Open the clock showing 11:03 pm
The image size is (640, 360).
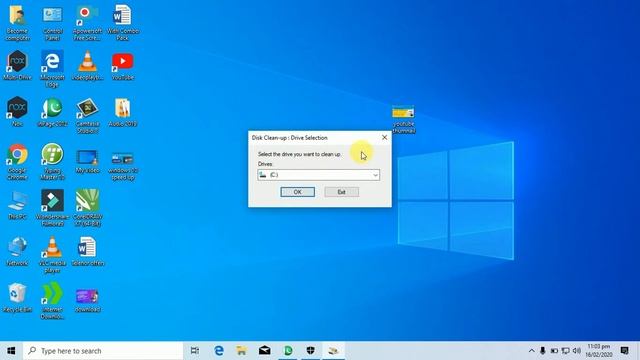[599, 351]
